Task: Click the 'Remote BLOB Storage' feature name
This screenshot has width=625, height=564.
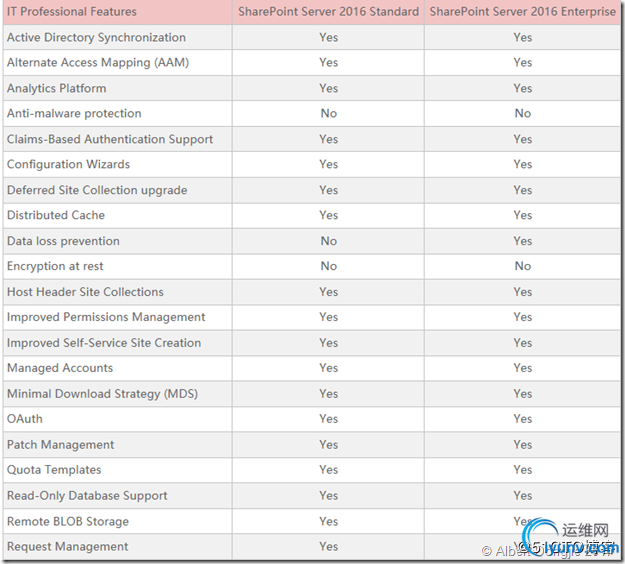Action: [68, 521]
